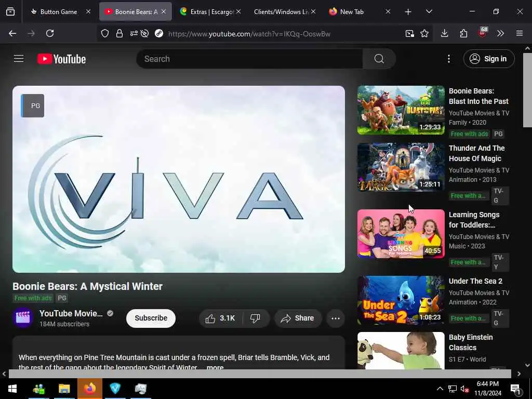The image size is (532, 399).
Task: Open Thunder And The House Of Magic thumbnail
Action: click(401, 167)
